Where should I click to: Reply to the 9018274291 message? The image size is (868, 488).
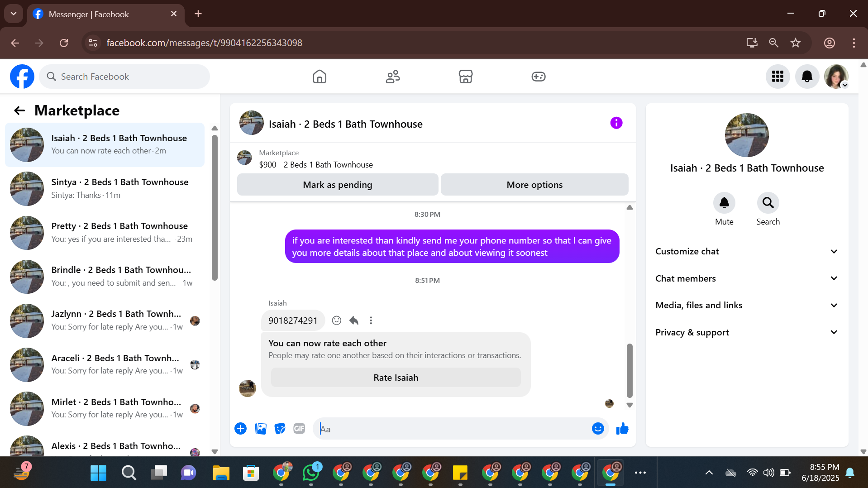pos(354,321)
